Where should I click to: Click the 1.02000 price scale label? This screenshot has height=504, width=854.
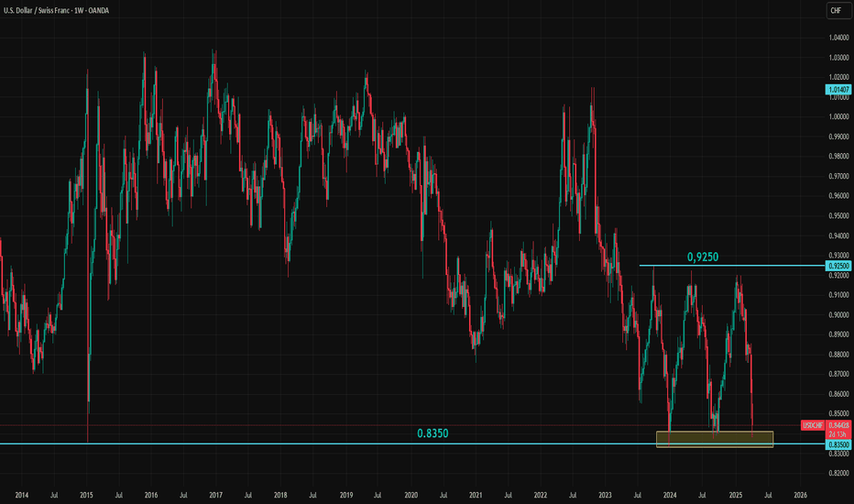tap(838, 77)
